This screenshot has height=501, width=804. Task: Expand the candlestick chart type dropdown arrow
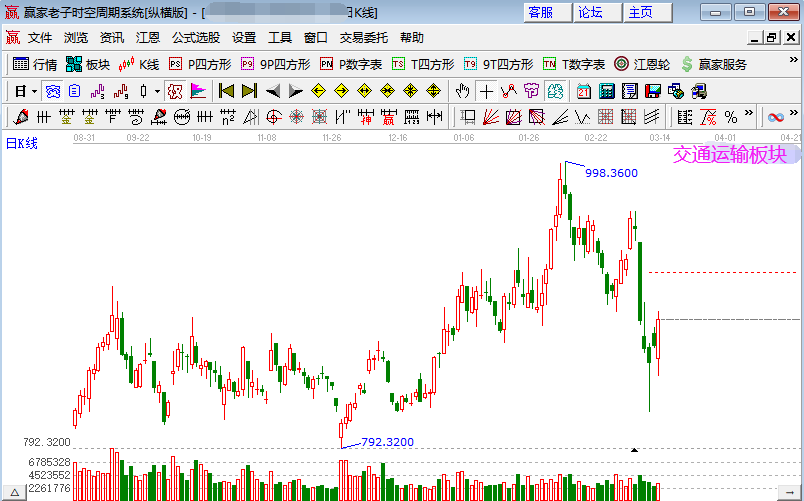coord(157,91)
